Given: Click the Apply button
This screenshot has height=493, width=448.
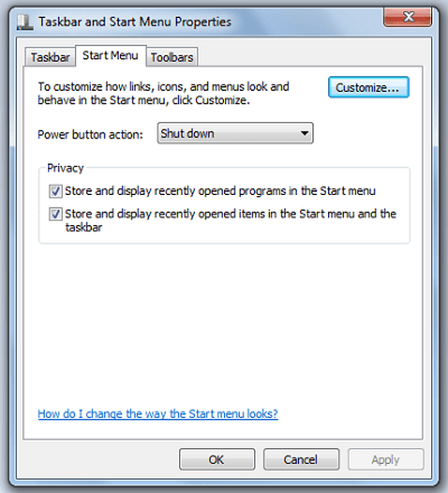Looking at the screenshot, I should (x=386, y=459).
